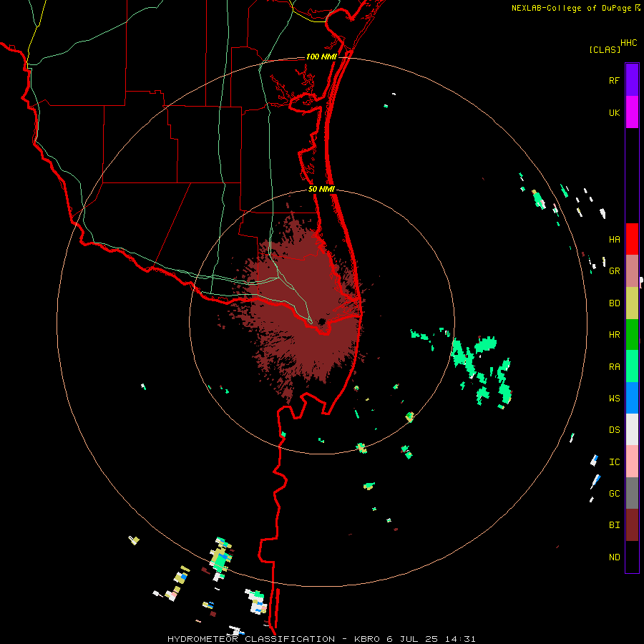Image resolution: width=644 pixels, height=644 pixels.
Task: Select the dusty pink GR legend swatch
Action: coord(632,271)
